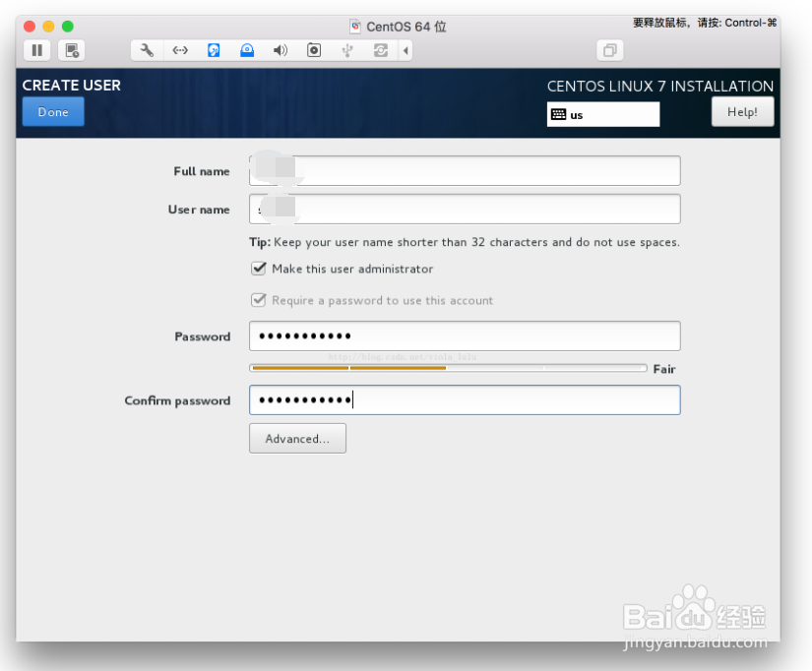Click the hard disk device icon

click(214, 50)
